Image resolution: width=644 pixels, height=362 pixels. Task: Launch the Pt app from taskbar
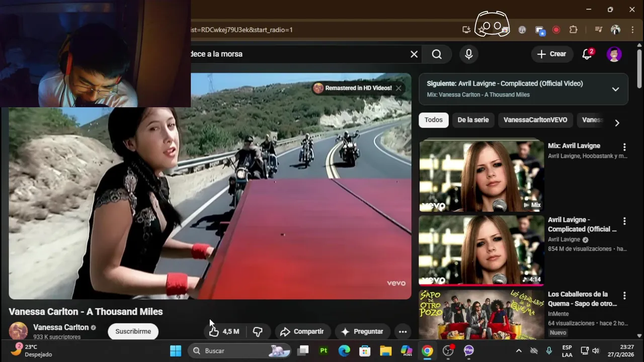click(324, 350)
